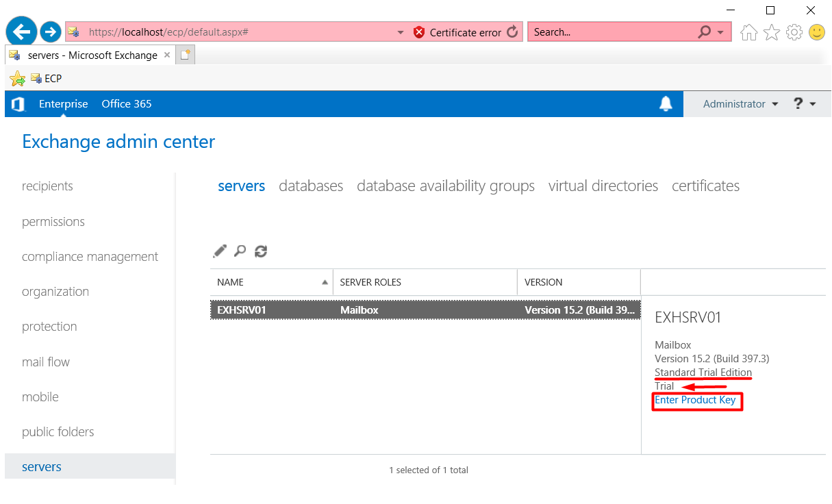Image resolution: width=832 pixels, height=504 pixels.
Task: Open the databases tab
Action: (x=311, y=186)
